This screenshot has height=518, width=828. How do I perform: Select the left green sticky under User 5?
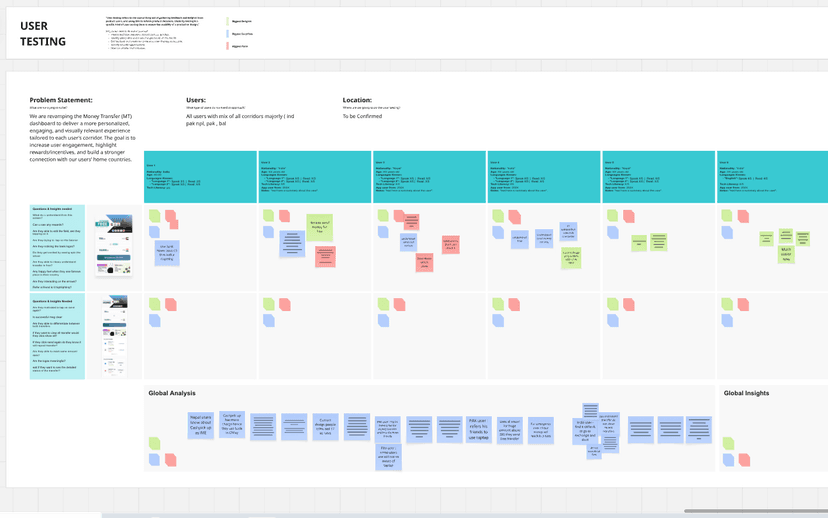coord(639,243)
